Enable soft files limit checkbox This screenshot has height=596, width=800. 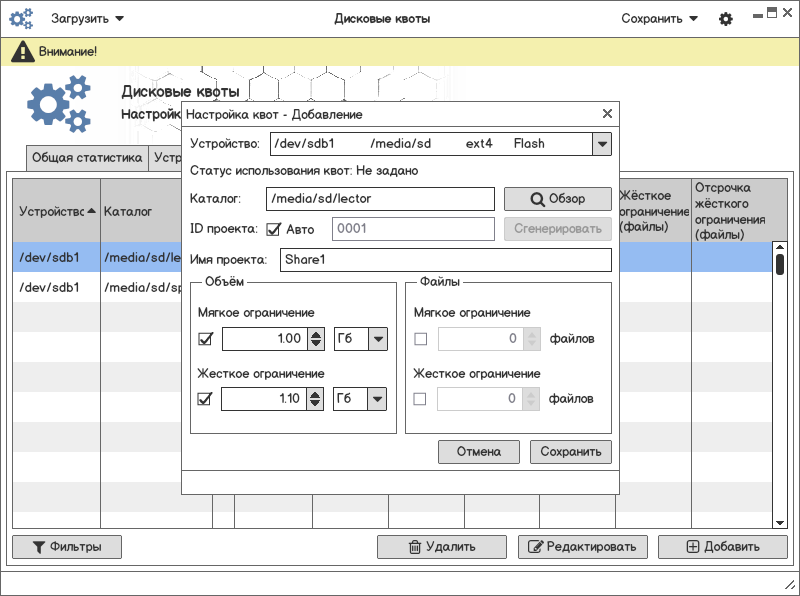[420, 339]
